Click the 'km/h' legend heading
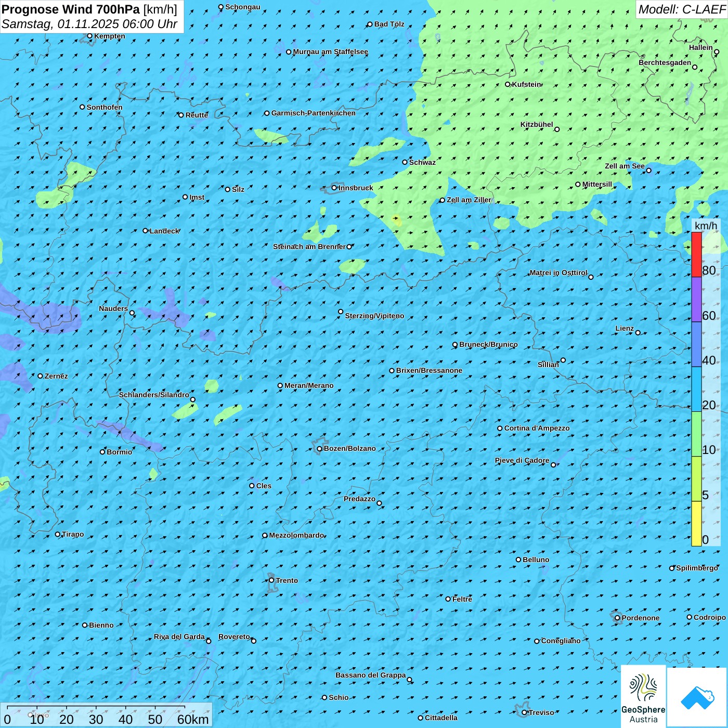 pyautogui.click(x=706, y=226)
